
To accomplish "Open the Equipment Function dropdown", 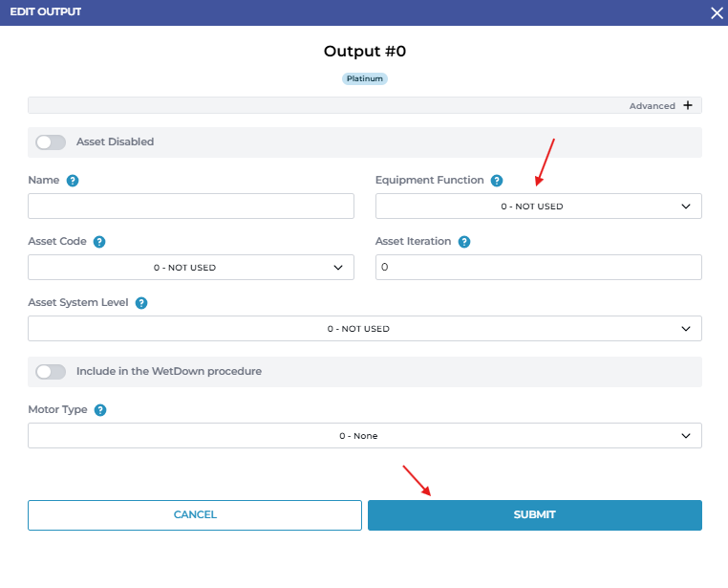I will tap(538, 207).
